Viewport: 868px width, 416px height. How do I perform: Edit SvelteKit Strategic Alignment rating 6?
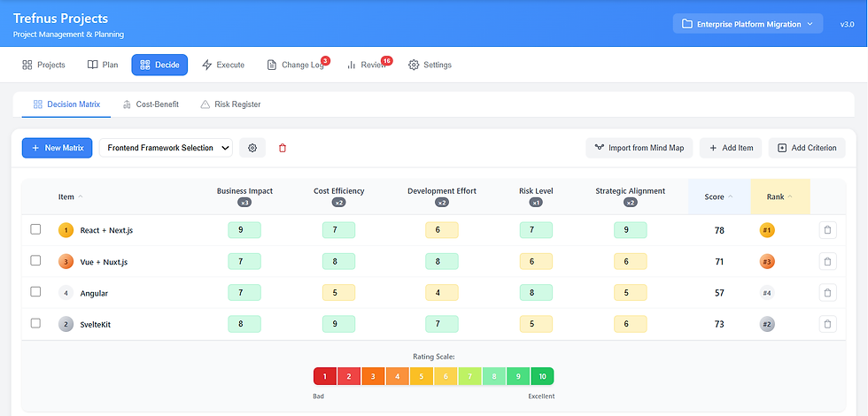pos(630,324)
